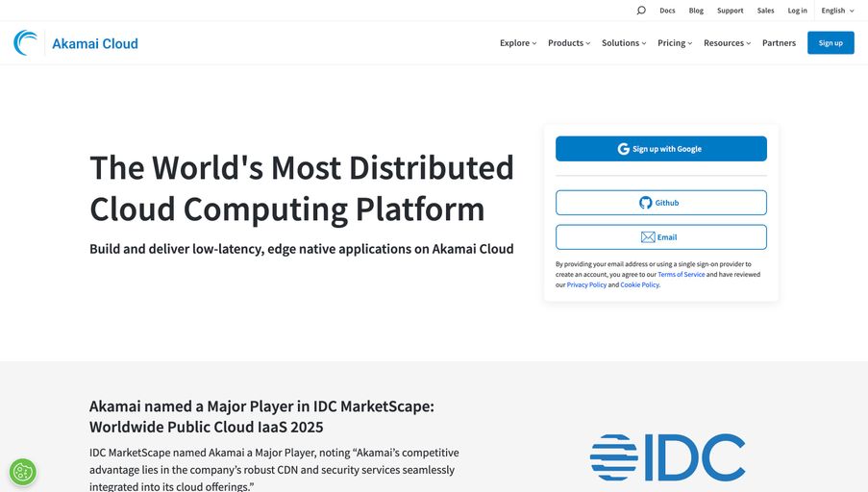Select Email sign-up option
The image size is (868, 492).
pos(660,237)
